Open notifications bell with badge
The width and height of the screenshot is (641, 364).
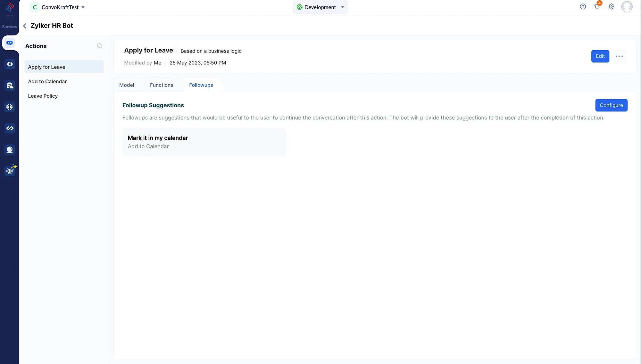click(x=597, y=6)
